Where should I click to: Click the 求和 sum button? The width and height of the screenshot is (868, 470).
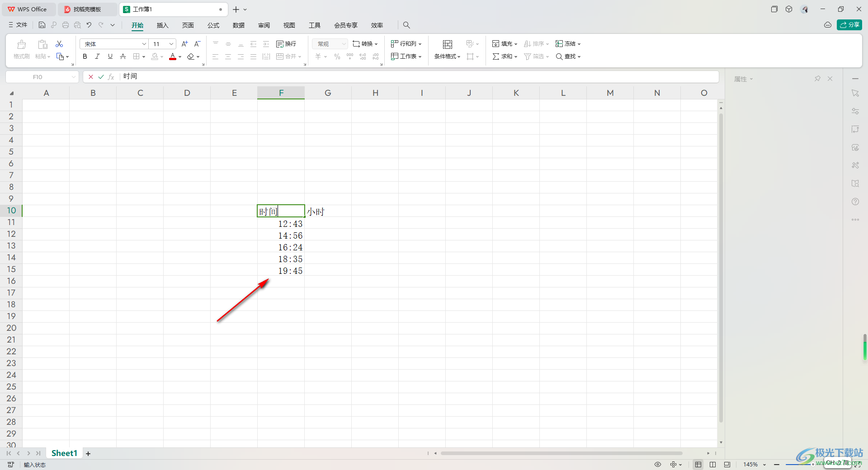pos(505,56)
